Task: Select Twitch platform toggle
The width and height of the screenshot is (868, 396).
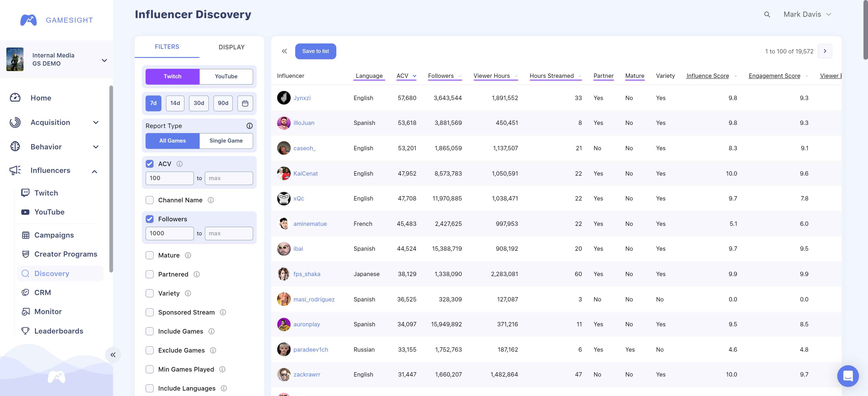Action: [172, 76]
